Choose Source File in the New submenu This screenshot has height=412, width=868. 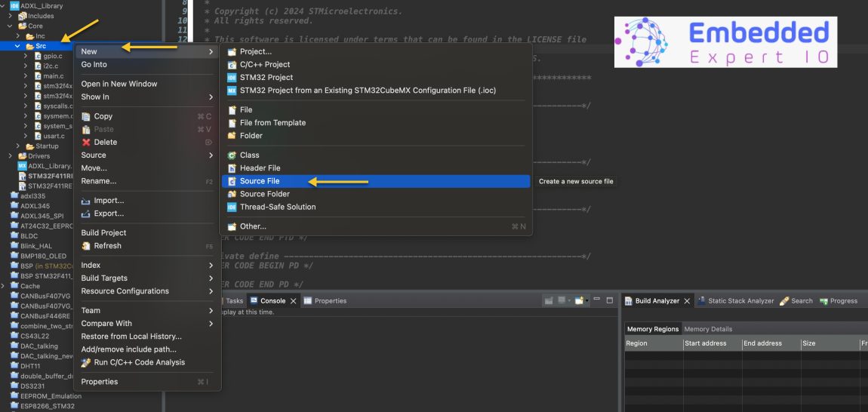[x=260, y=181]
